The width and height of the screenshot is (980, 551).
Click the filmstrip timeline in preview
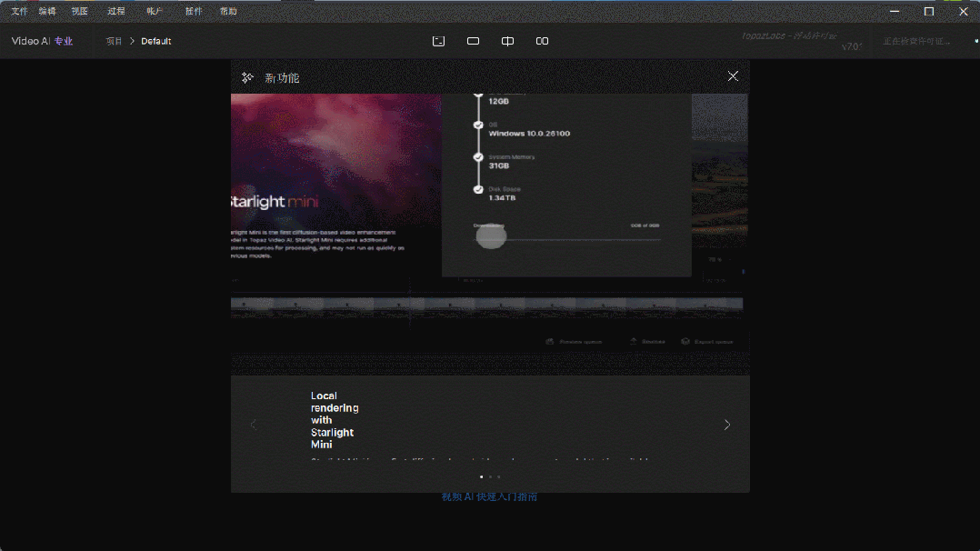(x=487, y=305)
